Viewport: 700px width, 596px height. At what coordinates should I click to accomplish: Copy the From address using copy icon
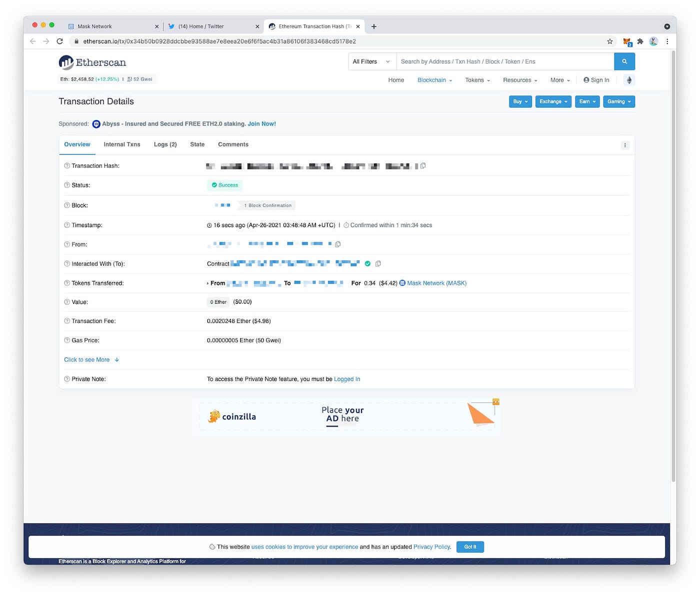(x=337, y=244)
